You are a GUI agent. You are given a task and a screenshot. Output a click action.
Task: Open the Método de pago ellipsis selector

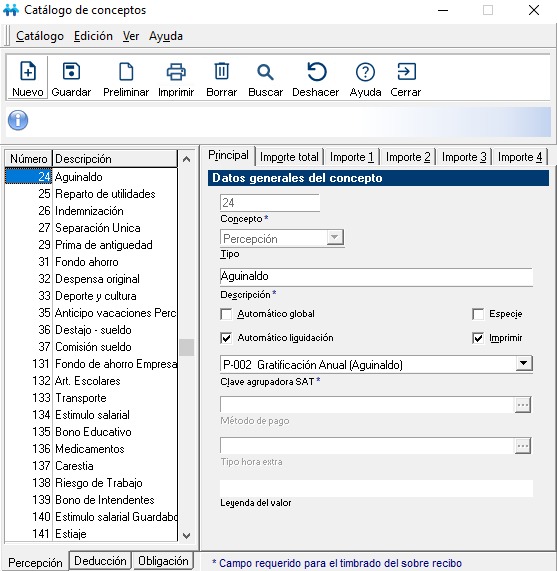[x=523, y=405]
